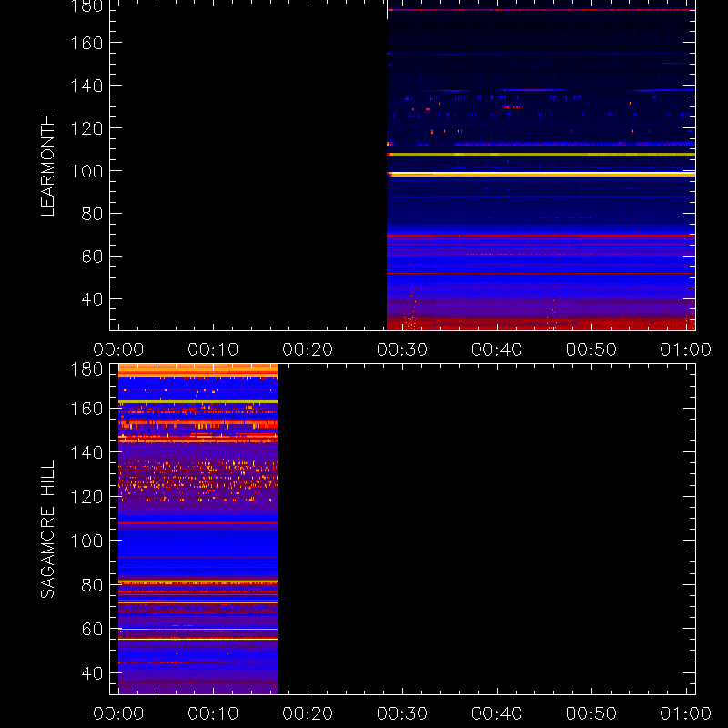Click the 60 tick label on Sagamore Hill plot
The width and height of the screenshot is (728, 728).
click(92, 629)
